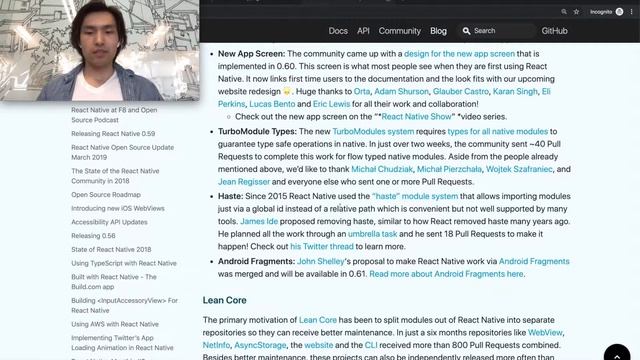Open the AsyncStorage repository link
Viewport: 640px width, 360px height.
click(260, 345)
